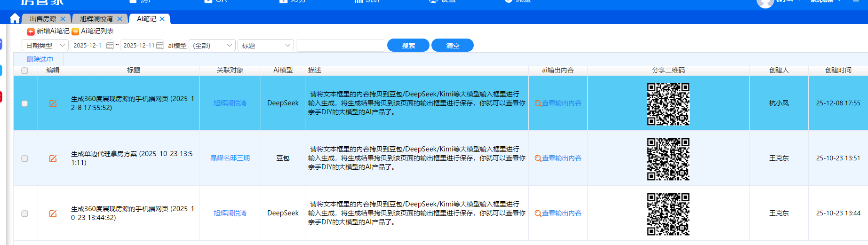Check the first row's checkbox
This screenshot has height=245, width=868.
click(24, 103)
